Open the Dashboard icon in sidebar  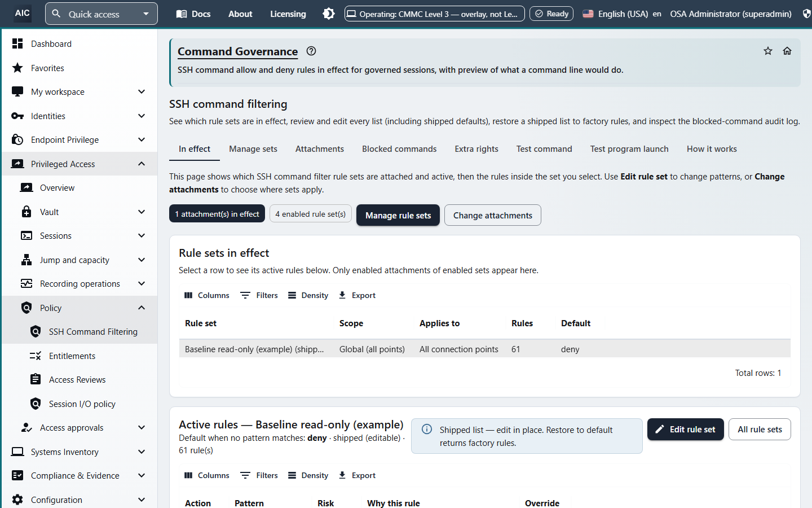(17, 43)
